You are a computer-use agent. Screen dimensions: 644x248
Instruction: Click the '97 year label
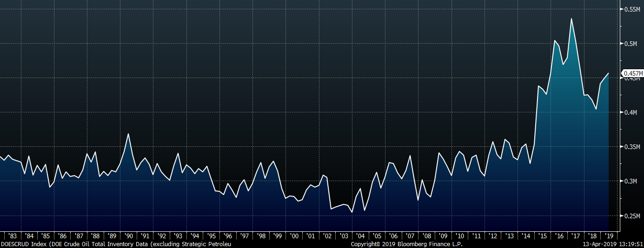245,236
